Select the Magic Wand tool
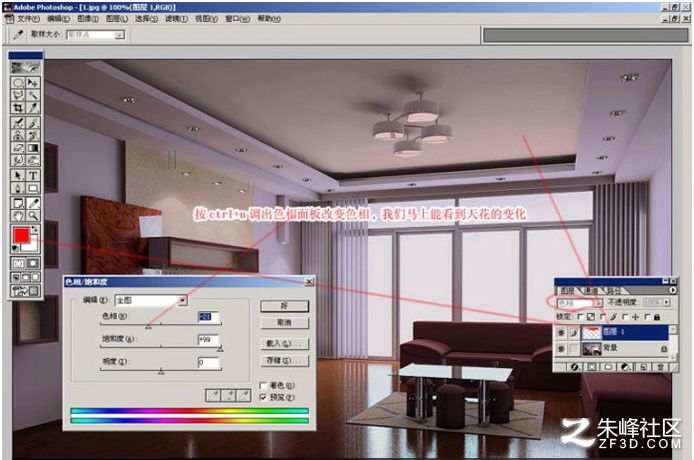The width and height of the screenshot is (694, 460). (x=33, y=95)
